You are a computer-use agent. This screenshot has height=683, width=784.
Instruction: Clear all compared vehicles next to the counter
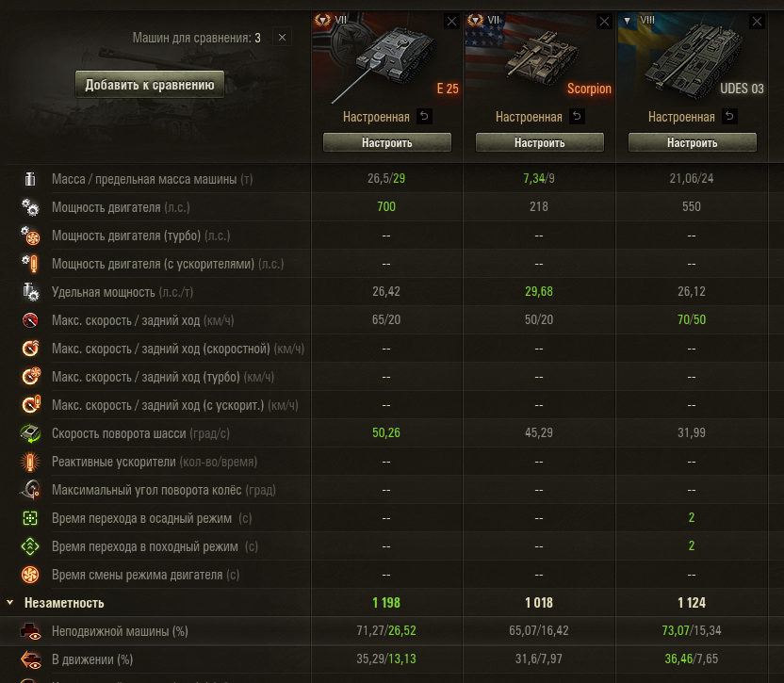[283, 38]
